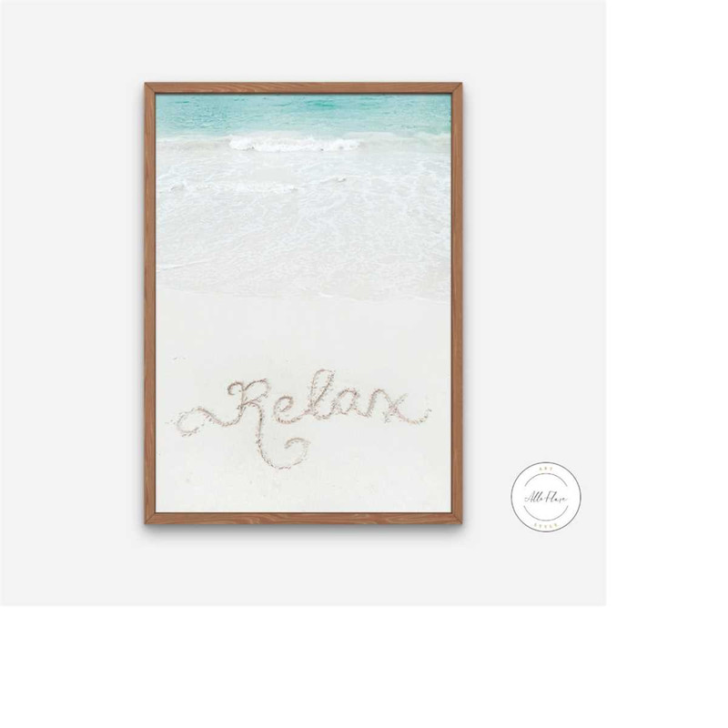
Task: Click the script brand name inside the badge
Action: [545, 498]
